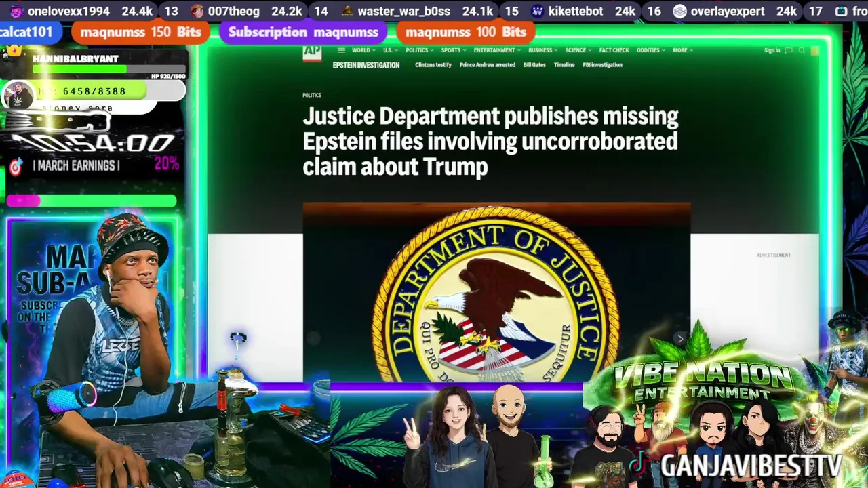The width and height of the screenshot is (868, 488).
Task: Click the next arrow on the article image
Action: tap(680, 338)
